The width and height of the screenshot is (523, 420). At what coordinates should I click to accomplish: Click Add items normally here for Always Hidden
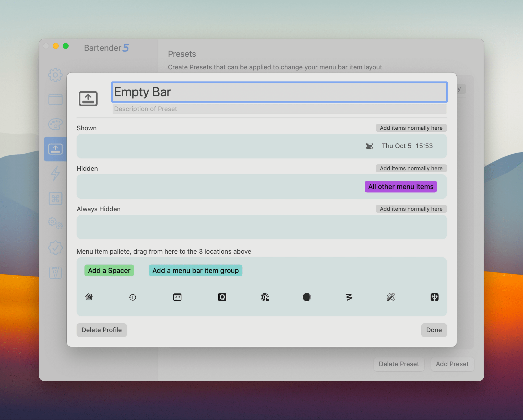[411, 209]
